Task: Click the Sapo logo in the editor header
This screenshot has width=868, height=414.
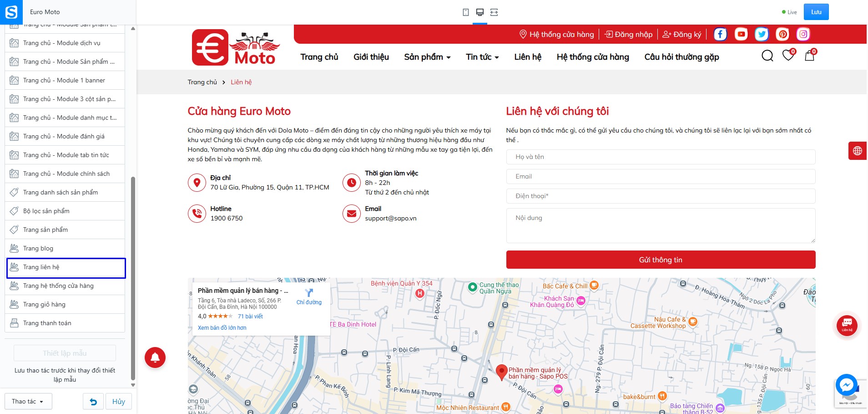Action: pyautogui.click(x=11, y=12)
